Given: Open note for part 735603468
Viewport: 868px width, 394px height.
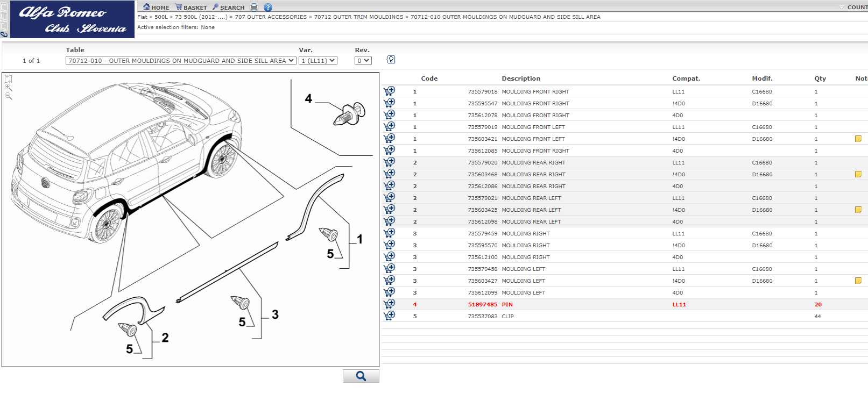Looking at the screenshot, I should 858,174.
